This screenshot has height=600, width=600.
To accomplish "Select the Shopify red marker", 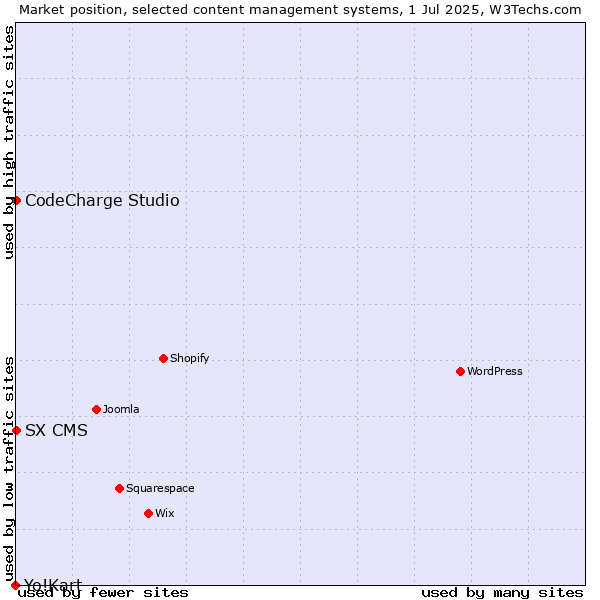I will coord(163,359).
